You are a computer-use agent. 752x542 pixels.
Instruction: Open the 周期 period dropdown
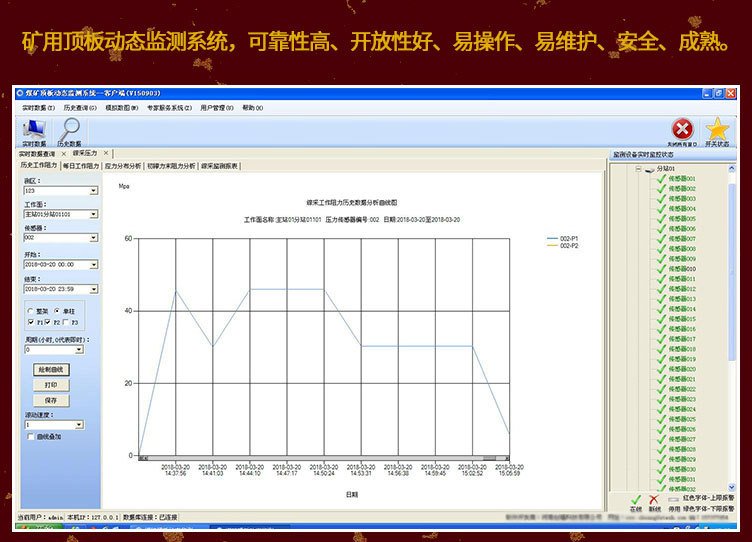pyautogui.click(x=79, y=350)
